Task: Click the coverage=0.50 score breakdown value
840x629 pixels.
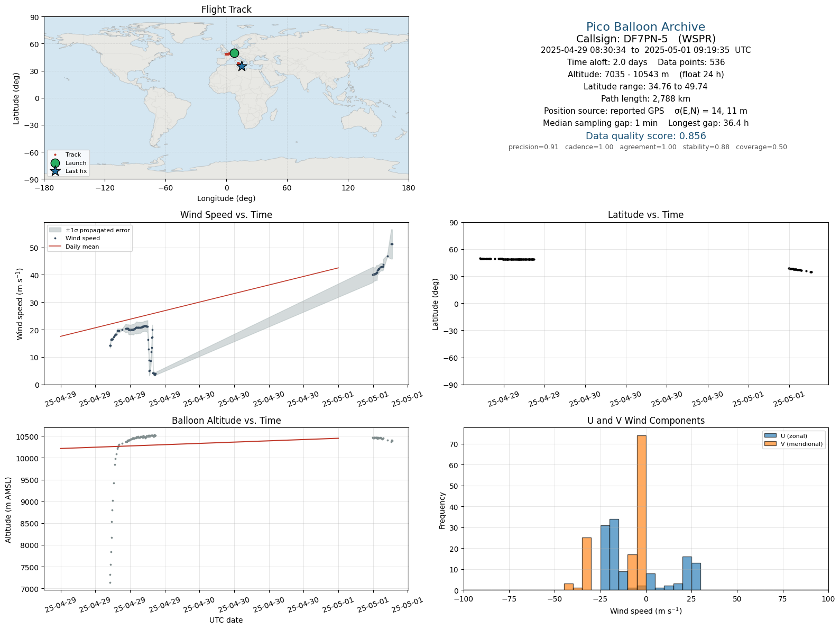Action: pos(761,147)
